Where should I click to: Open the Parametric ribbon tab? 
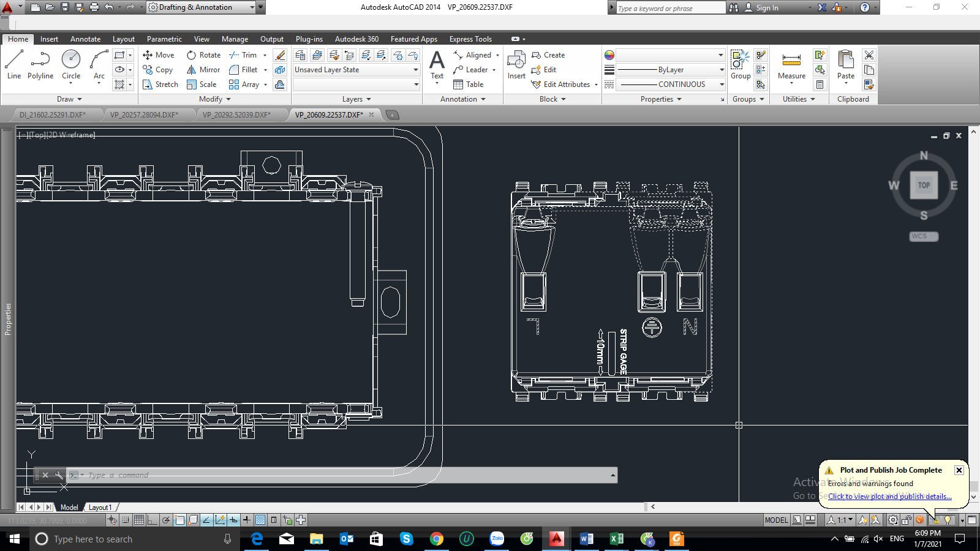pyautogui.click(x=164, y=39)
